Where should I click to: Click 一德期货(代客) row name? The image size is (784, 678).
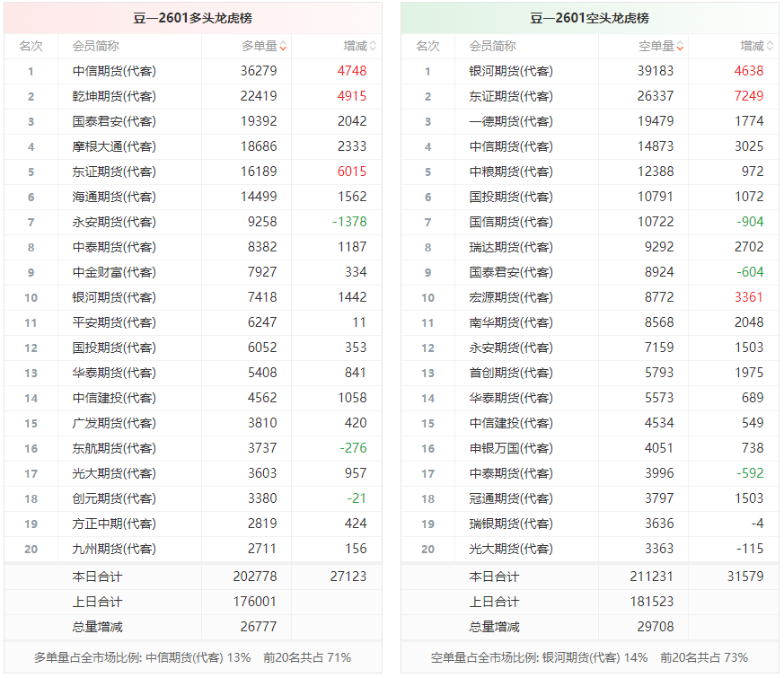coord(511,121)
